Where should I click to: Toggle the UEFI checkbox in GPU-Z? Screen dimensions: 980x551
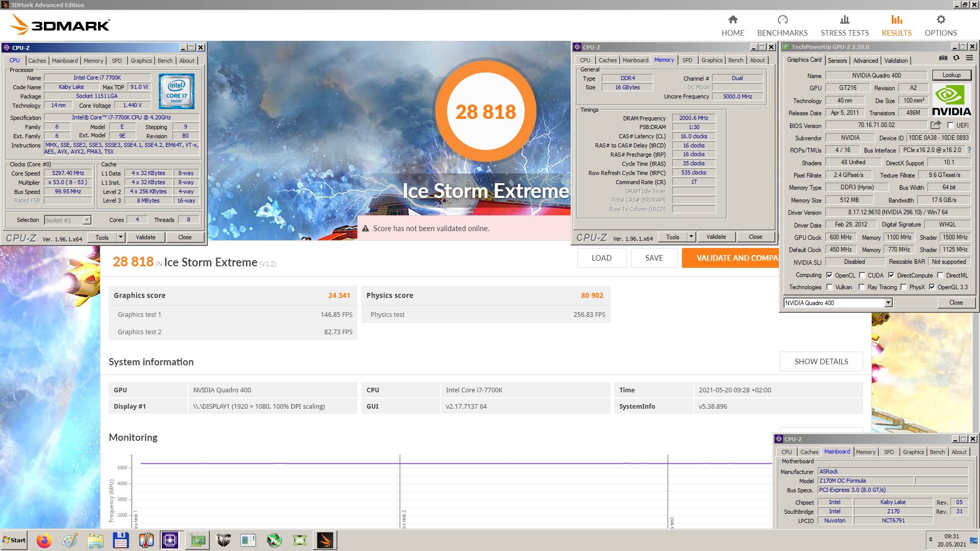tap(950, 125)
